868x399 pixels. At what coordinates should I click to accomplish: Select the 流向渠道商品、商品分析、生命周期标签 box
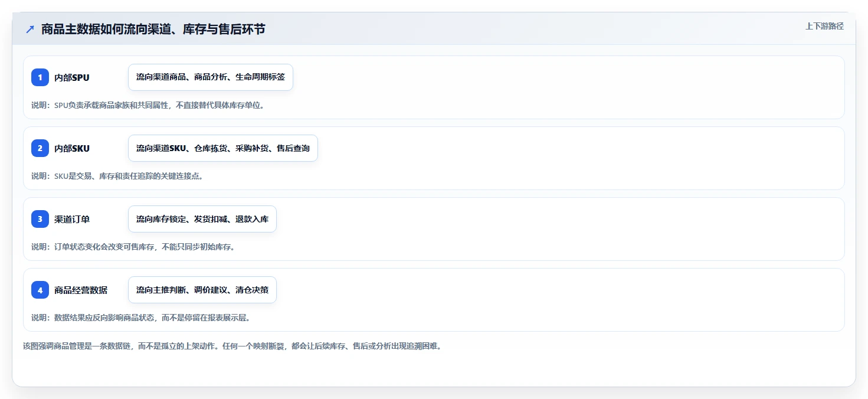click(211, 77)
